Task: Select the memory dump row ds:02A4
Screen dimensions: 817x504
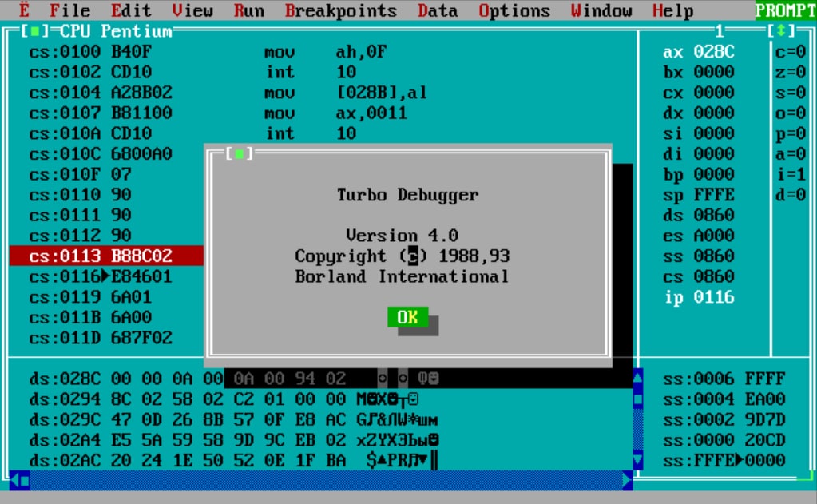Action: pyautogui.click(x=233, y=440)
